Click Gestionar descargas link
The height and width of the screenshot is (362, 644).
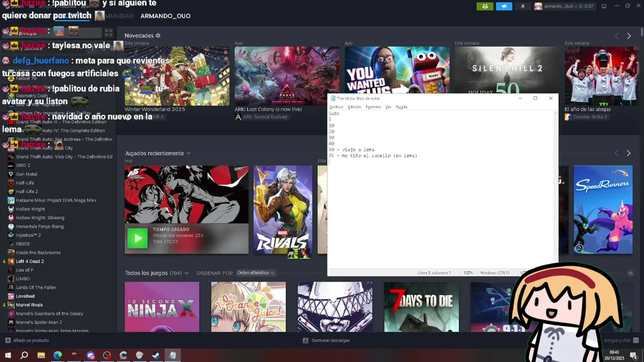pos(331,340)
